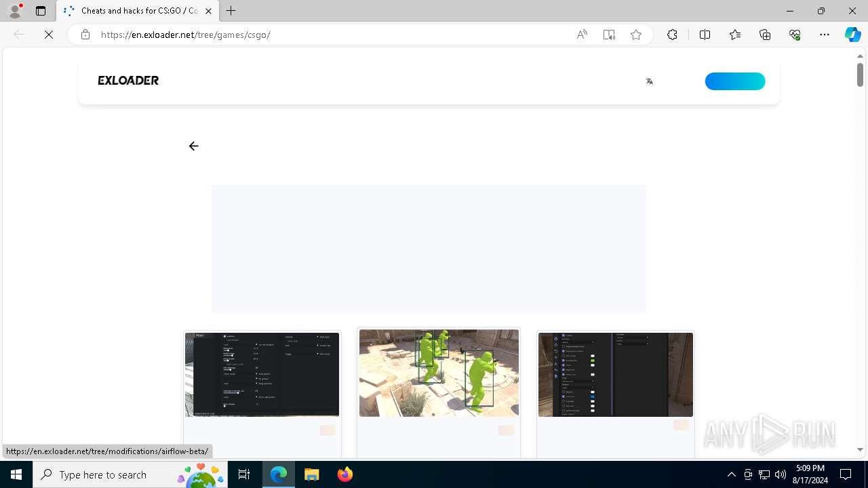This screenshot has width=868, height=488.
Task: Open Collections panel
Action: pyautogui.click(x=765, y=35)
